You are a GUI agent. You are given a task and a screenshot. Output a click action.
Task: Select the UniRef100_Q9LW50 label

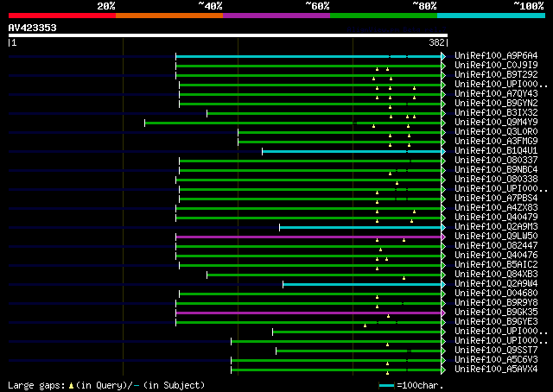tap(496, 237)
